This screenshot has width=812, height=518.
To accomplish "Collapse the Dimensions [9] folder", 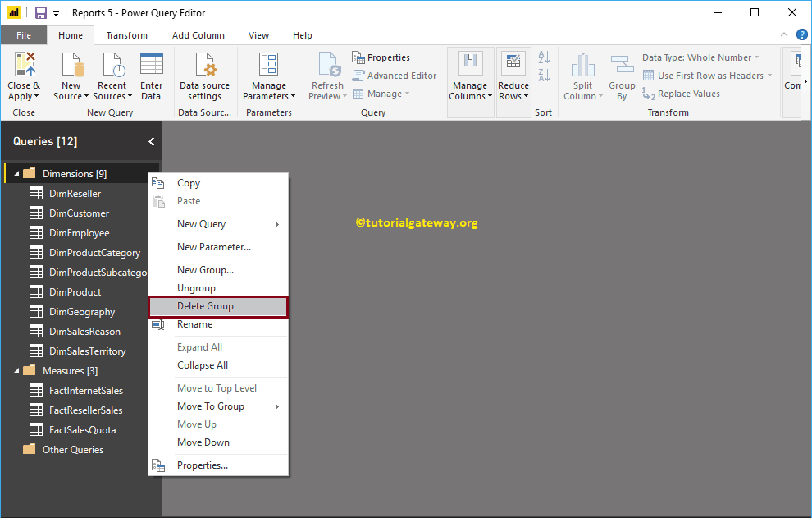I will 16,173.
